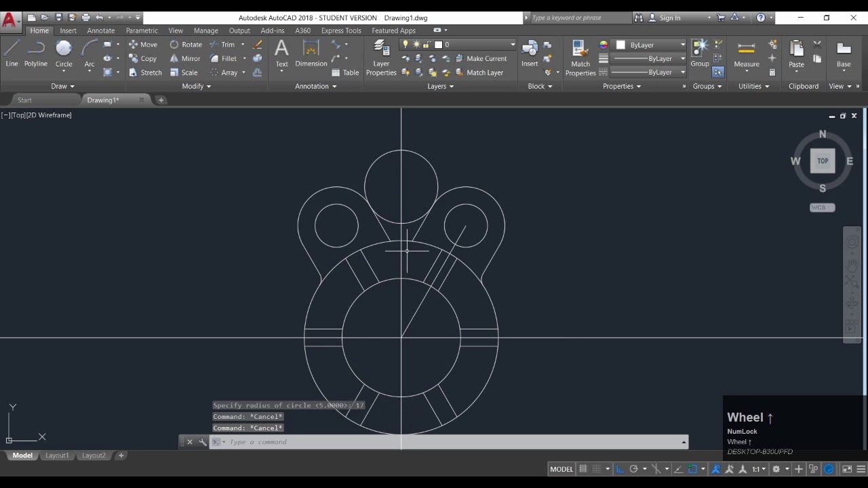The width and height of the screenshot is (868, 488).
Task: Toggle Hardware Acceleration in status bar
Action: click(x=829, y=469)
